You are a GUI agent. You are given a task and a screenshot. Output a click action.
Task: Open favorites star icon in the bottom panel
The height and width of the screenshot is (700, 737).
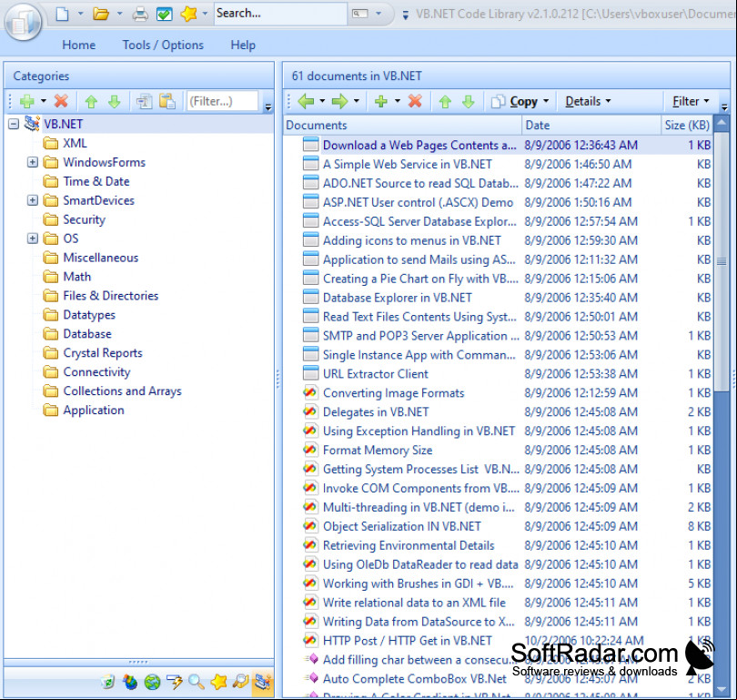pyautogui.click(x=218, y=681)
